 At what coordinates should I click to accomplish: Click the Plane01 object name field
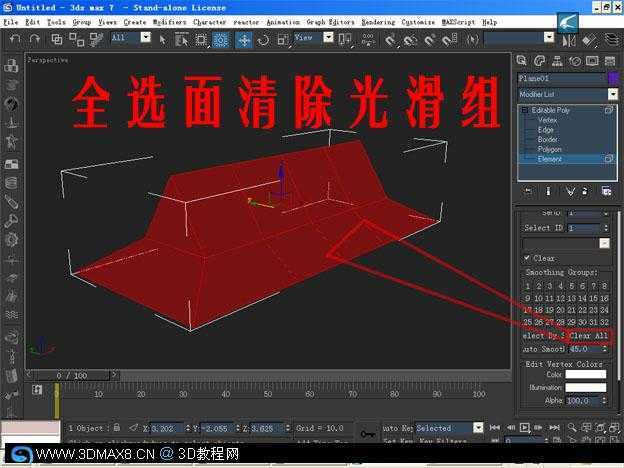tap(562, 78)
